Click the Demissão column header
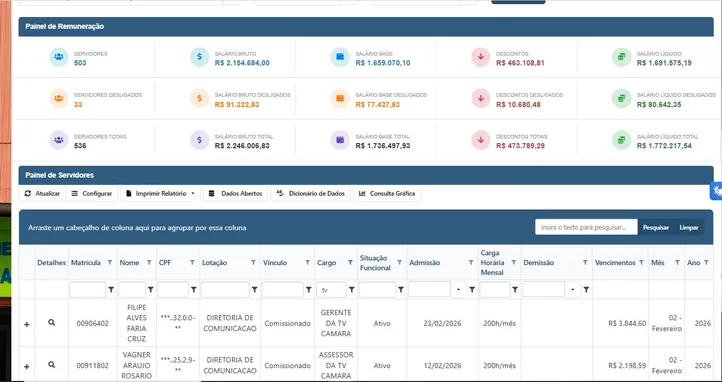Image resolution: width=722 pixels, height=382 pixels. 539,263
